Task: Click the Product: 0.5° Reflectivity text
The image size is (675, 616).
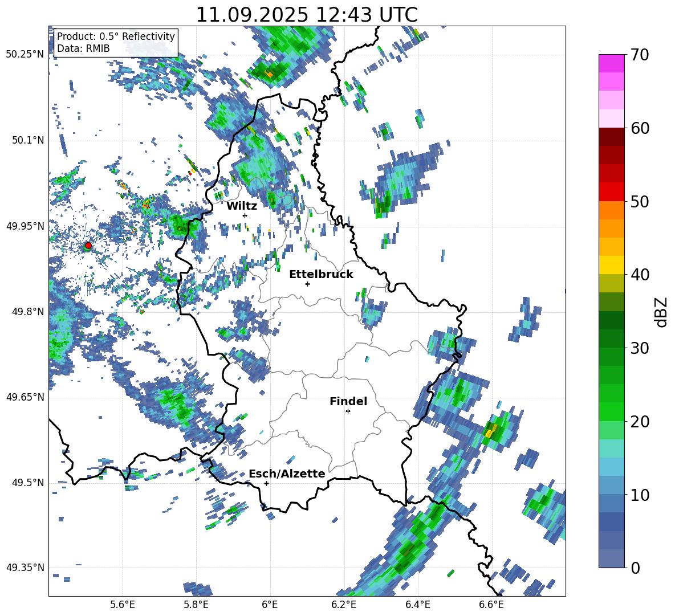Action: tap(116, 36)
